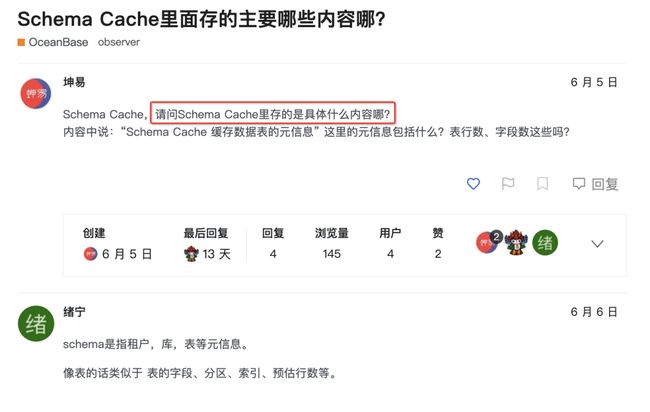Click creator avatar beside 6 月 5 日
Screen dimensions: 650x412
[x=90, y=254]
